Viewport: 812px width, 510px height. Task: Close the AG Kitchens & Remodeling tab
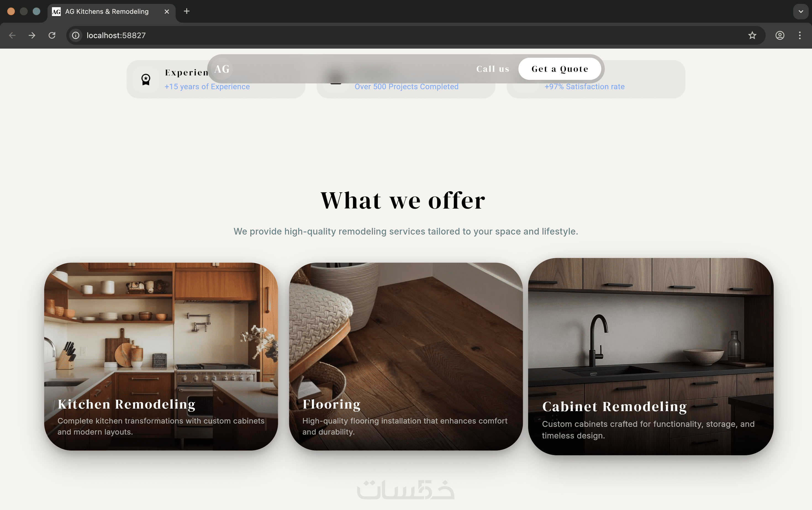[167, 12]
